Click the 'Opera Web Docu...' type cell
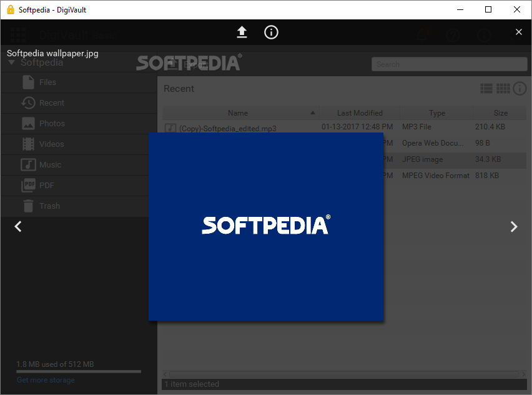The height and width of the screenshot is (395, 532). [433, 143]
